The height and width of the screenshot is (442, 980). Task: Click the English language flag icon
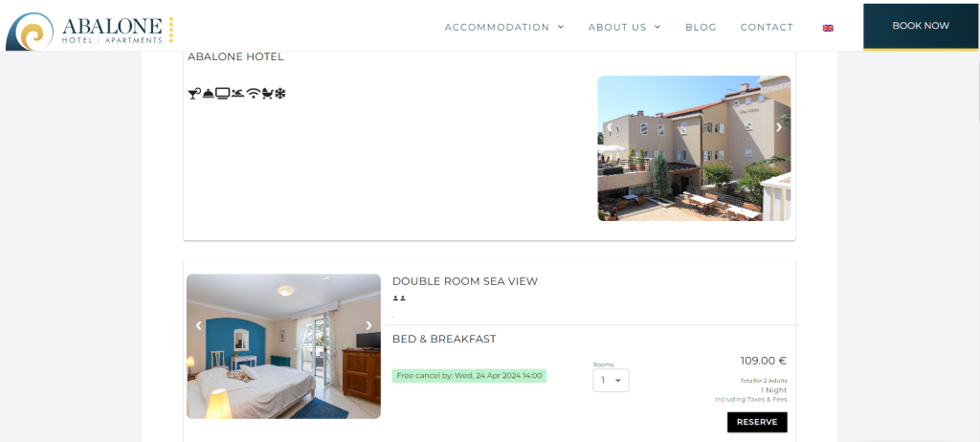828,28
